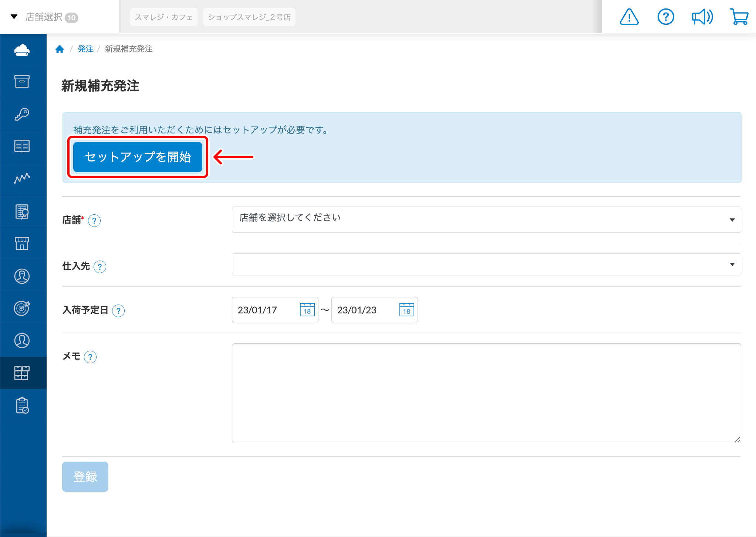Open start date calendar picker icon
The width and height of the screenshot is (756, 537).
point(307,310)
